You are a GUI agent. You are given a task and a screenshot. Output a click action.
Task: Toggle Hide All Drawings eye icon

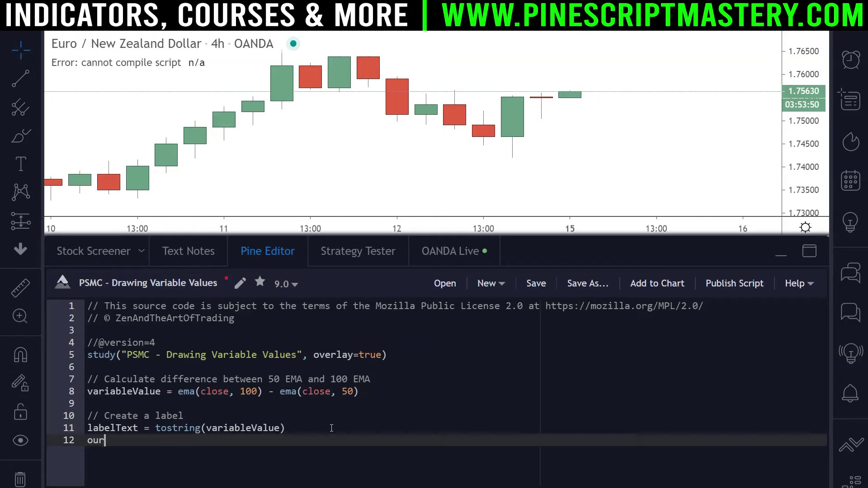coord(21,441)
